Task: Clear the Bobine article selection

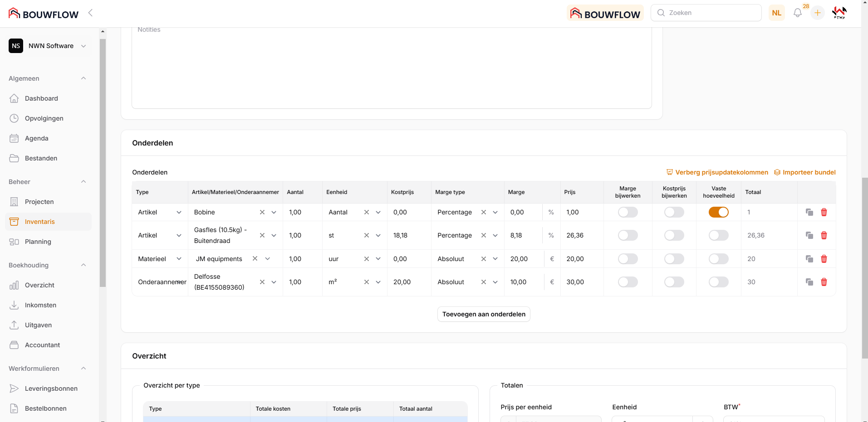Action: (262, 212)
